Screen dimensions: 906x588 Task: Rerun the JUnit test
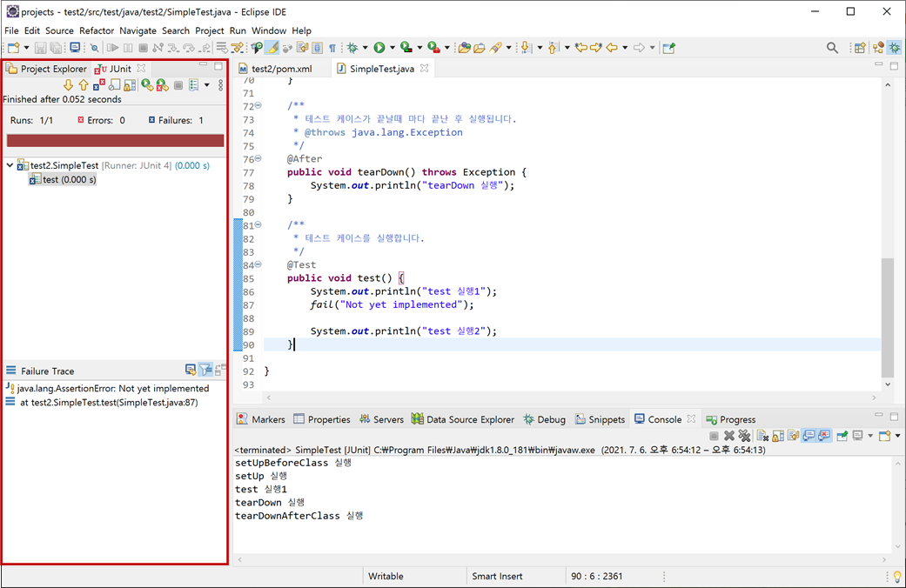[146, 84]
